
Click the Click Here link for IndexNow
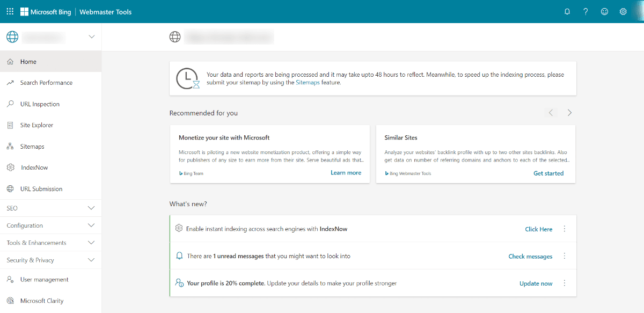[x=539, y=229]
